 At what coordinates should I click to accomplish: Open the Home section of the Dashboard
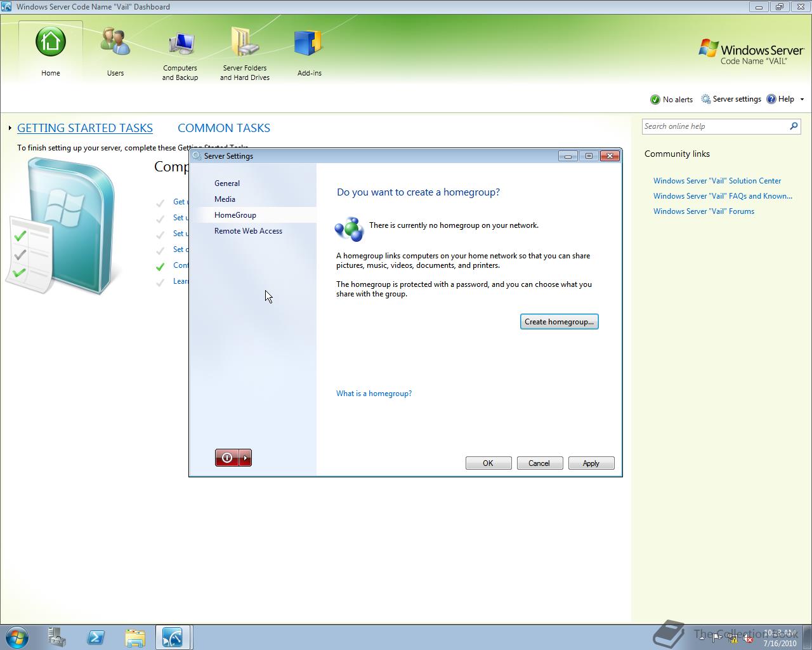coord(51,52)
